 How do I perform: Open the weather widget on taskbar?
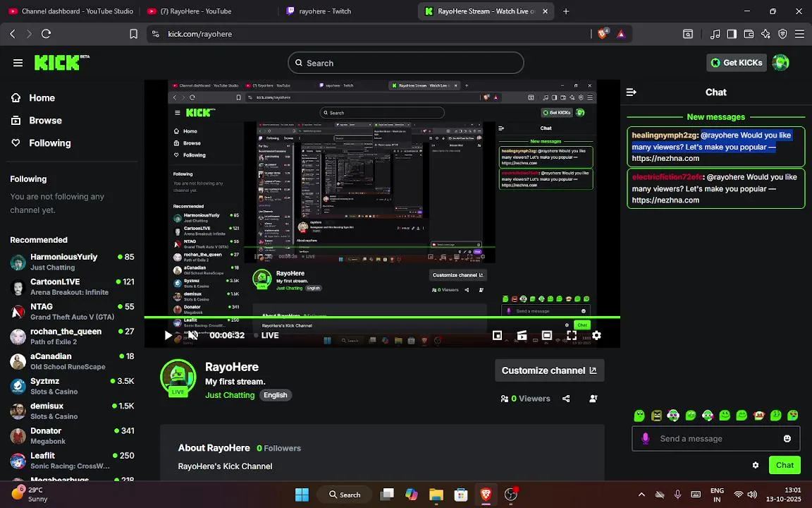tap(30, 494)
